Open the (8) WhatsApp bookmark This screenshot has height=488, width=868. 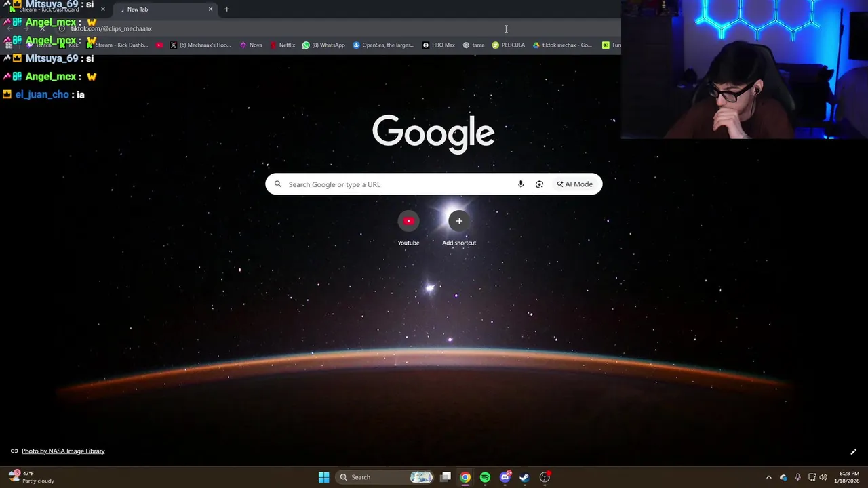click(323, 45)
